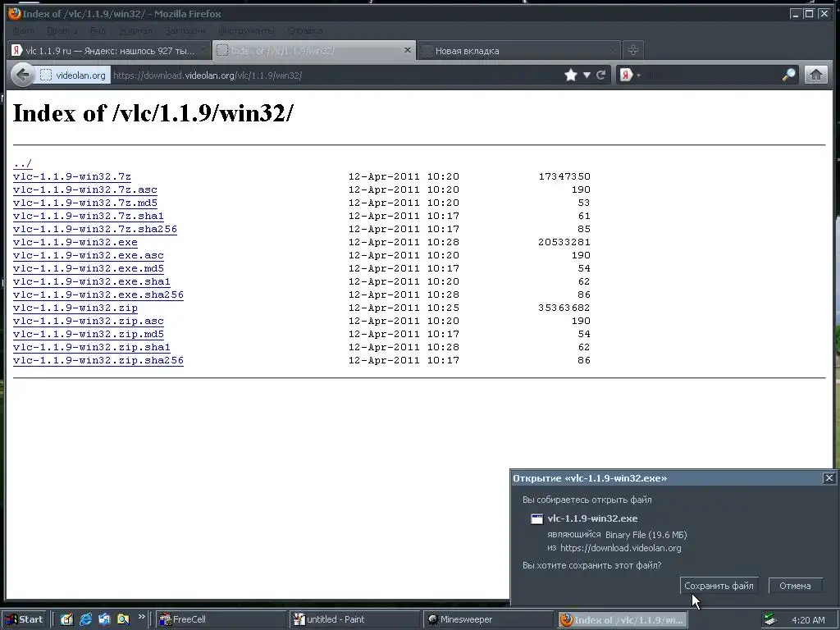Open the Инструменты menu
Screen dimensions: 840x630
tap(246, 30)
